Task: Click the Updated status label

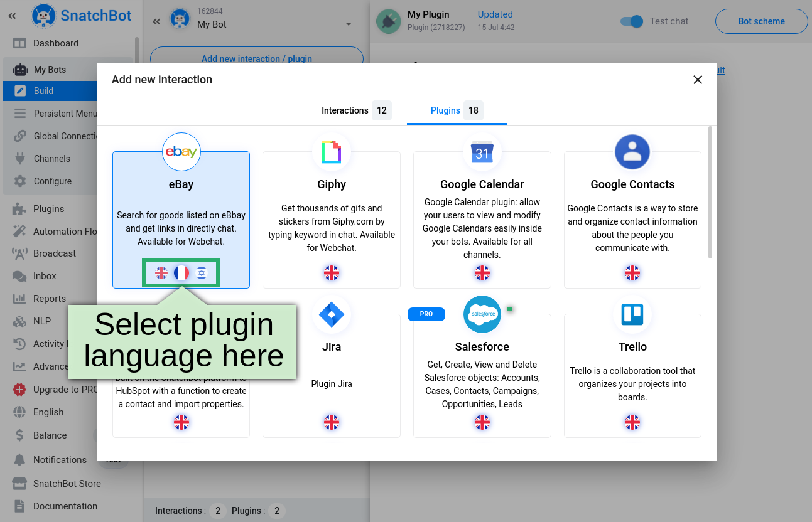Action: tap(495, 14)
